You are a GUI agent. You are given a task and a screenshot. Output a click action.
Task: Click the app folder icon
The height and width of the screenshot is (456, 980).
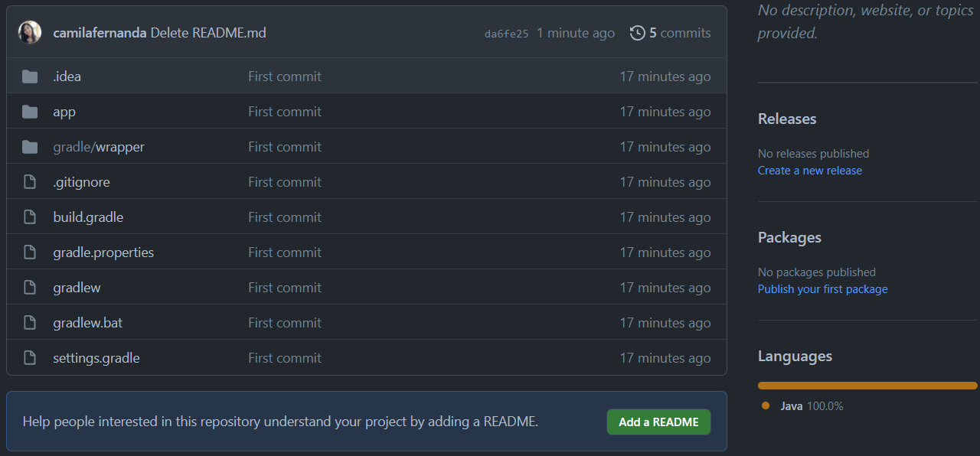pyautogui.click(x=30, y=112)
